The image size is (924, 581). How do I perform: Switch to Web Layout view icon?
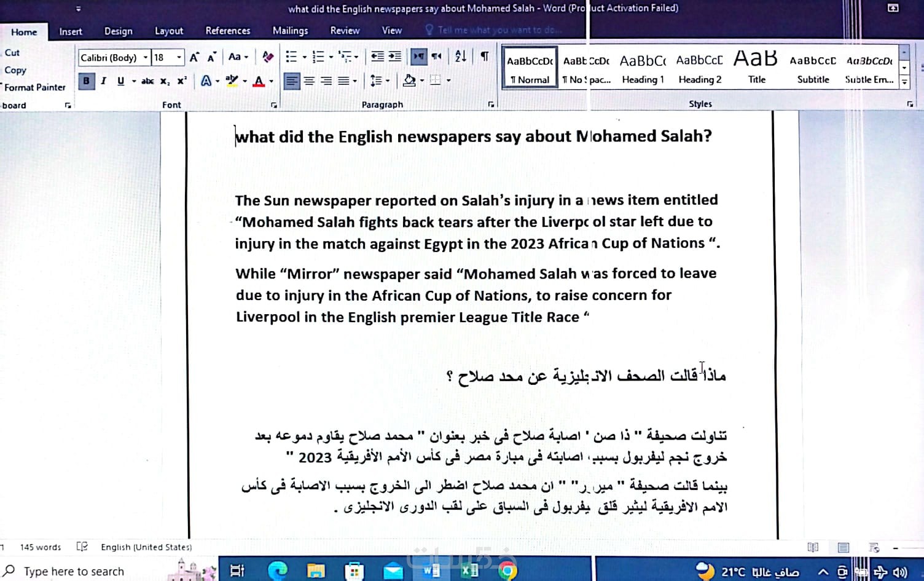click(x=874, y=547)
